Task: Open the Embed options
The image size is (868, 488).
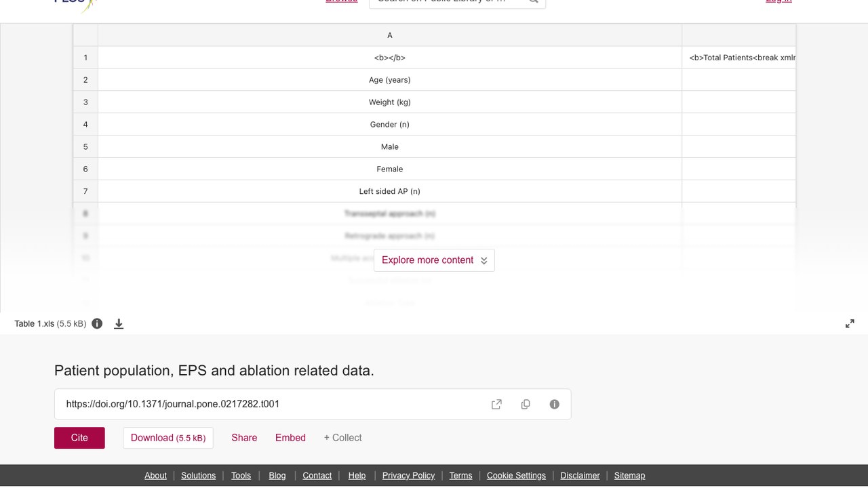Action: pos(290,438)
